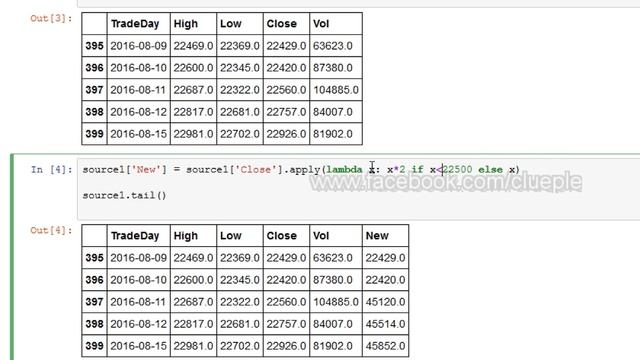
Task: Click Low value 22702.0 in Out[4] table
Action: 240,346
